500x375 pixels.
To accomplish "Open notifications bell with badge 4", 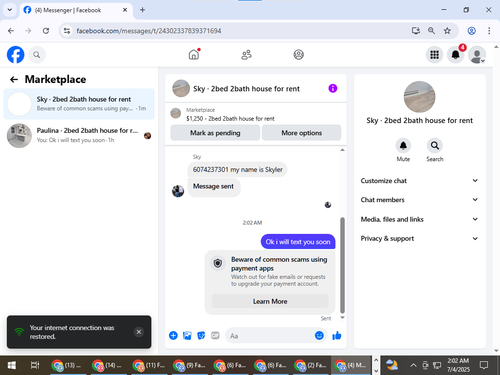I will [x=456, y=55].
